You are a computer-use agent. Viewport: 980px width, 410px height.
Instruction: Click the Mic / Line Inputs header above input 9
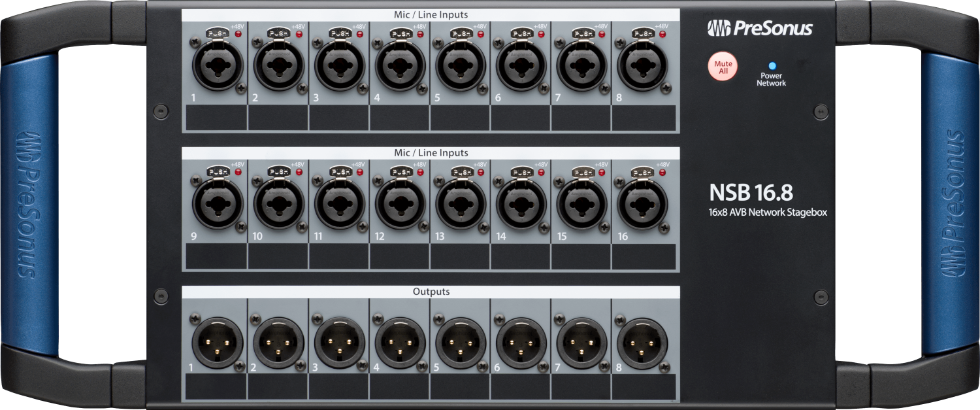click(431, 152)
